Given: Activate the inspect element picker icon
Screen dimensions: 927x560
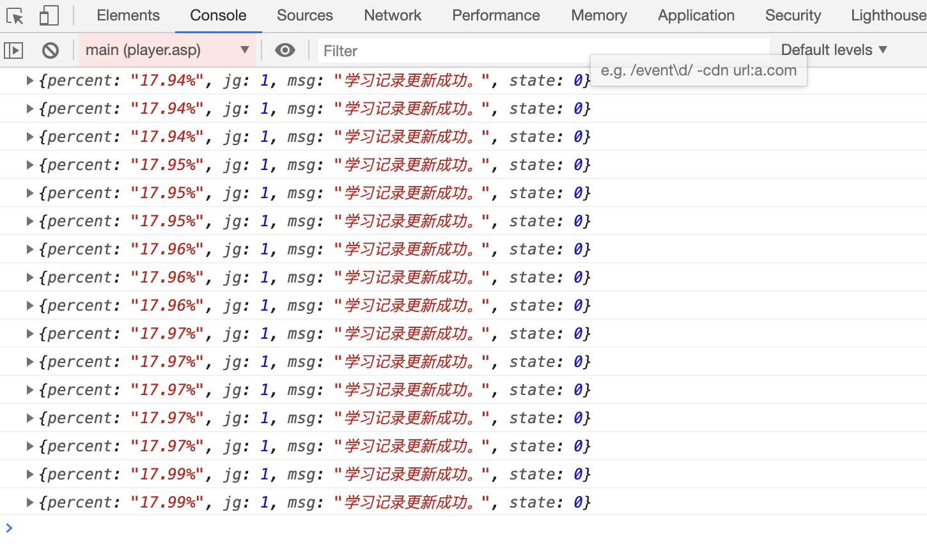Looking at the screenshot, I should [15, 15].
